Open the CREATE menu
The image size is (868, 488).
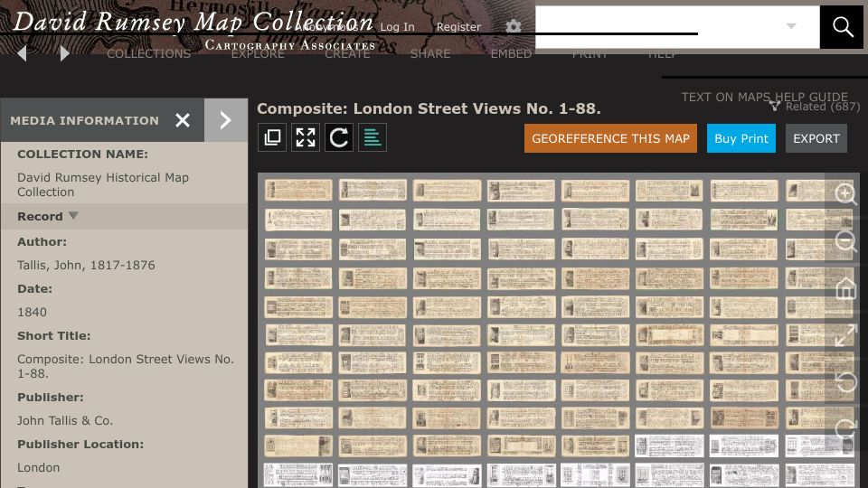pos(347,53)
